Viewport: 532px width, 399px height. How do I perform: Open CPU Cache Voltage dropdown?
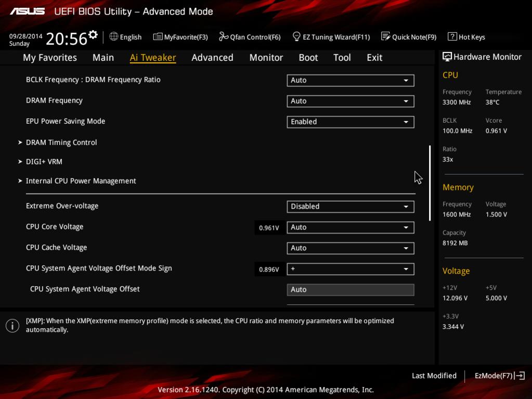coord(351,248)
